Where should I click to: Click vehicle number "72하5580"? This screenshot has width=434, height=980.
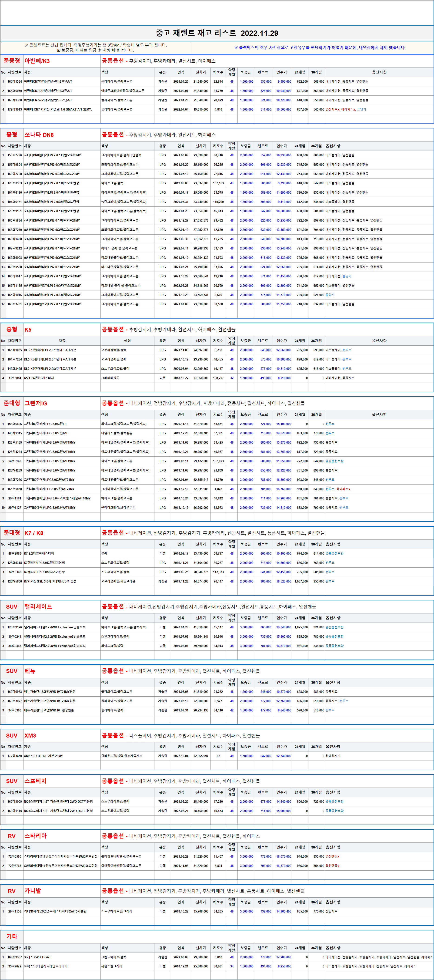pos(15,856)
